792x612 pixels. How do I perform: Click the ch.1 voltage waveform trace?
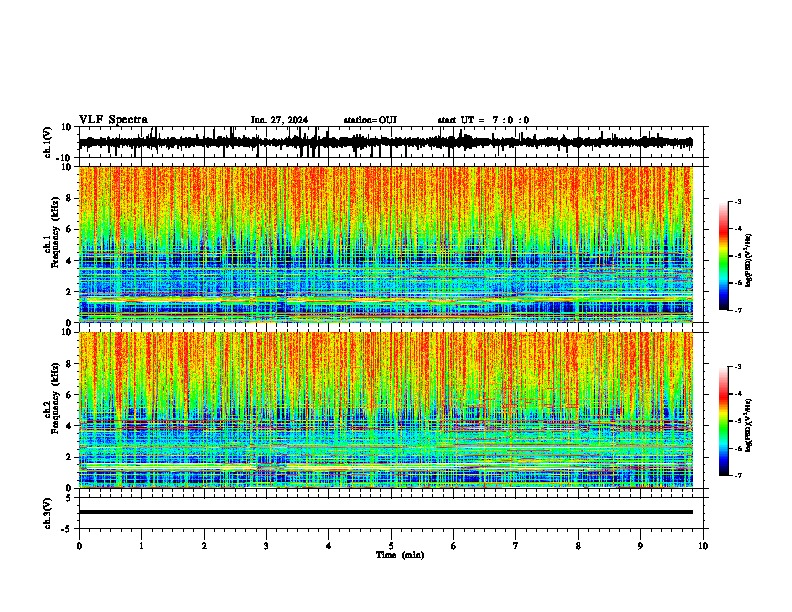coord(386,142)
